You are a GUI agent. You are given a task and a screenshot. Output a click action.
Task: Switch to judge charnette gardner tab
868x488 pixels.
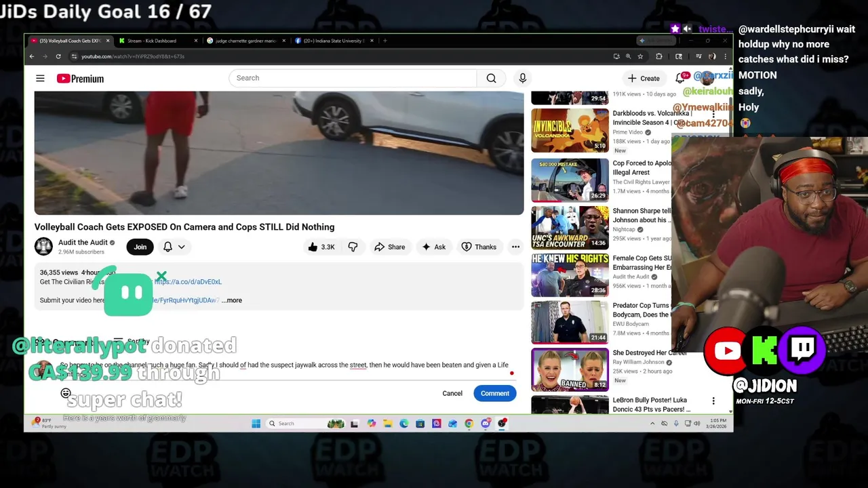[x=245, y=41]
